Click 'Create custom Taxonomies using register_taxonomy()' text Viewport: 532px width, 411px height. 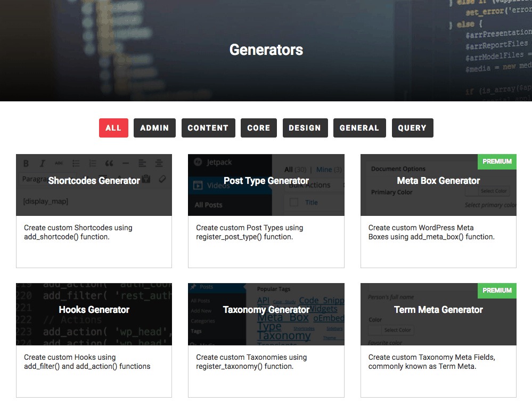coord(251,362)
